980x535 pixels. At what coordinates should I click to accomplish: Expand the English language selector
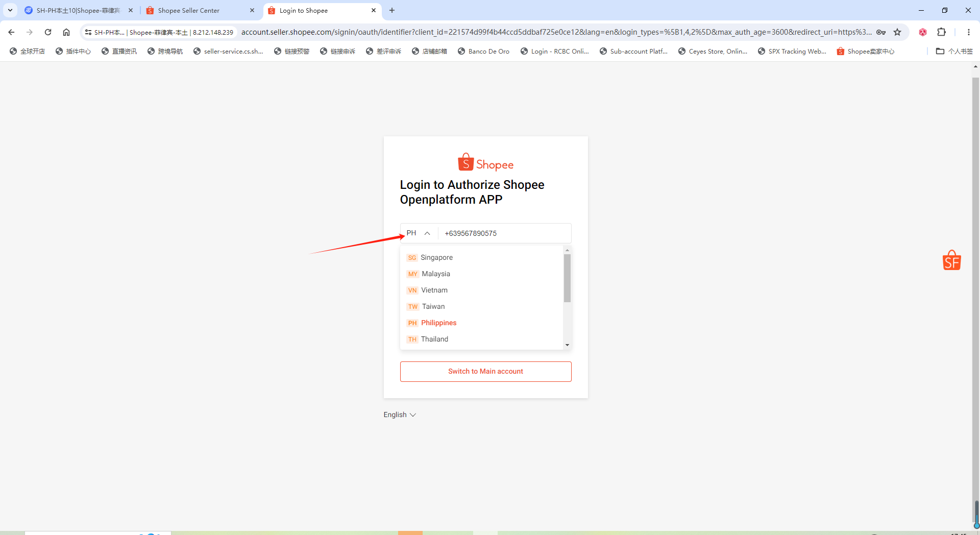pos(400,415)
